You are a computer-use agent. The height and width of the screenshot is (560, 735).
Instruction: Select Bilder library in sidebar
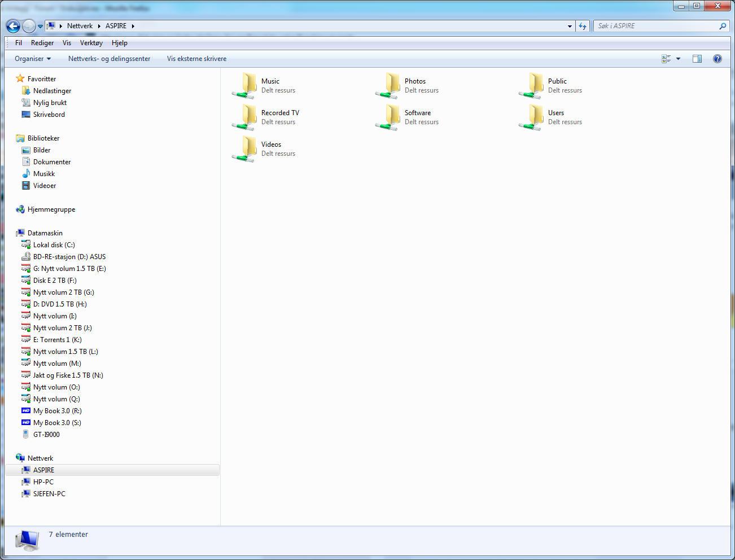42,150
